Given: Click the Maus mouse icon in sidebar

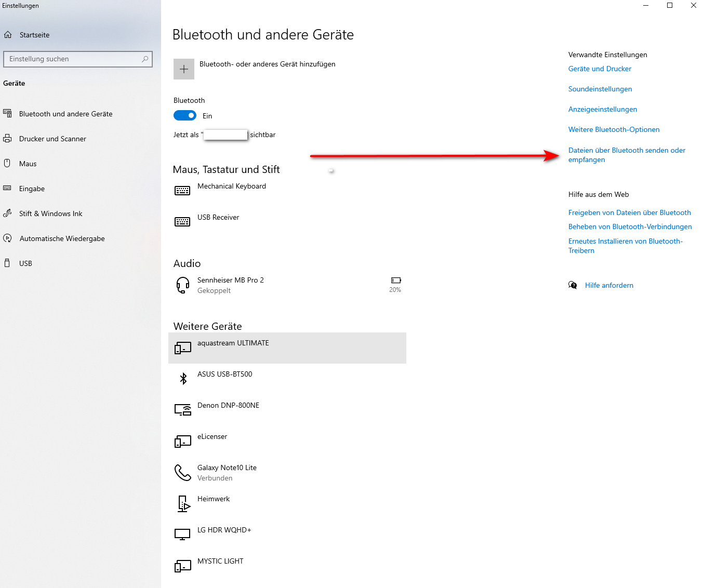Looking at the screenshot, I should click(7, 163).
